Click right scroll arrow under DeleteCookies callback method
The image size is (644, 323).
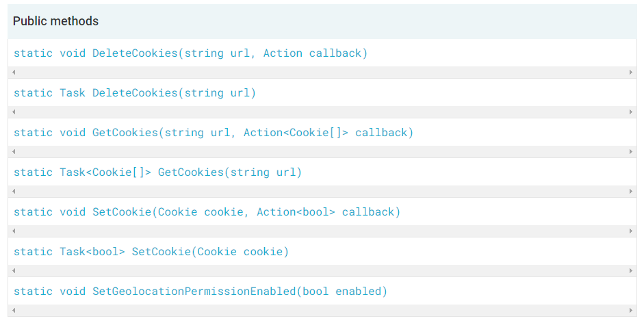coord(631,73)
